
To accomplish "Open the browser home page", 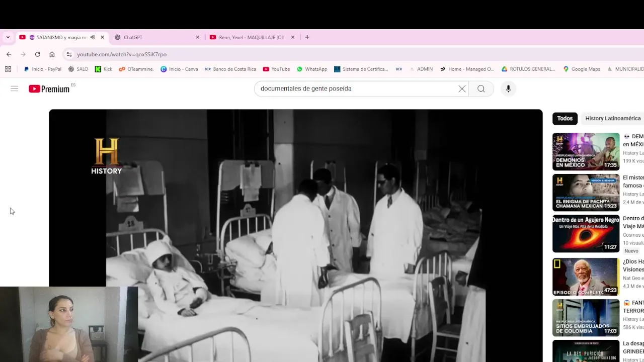I will tap(52, 54).
